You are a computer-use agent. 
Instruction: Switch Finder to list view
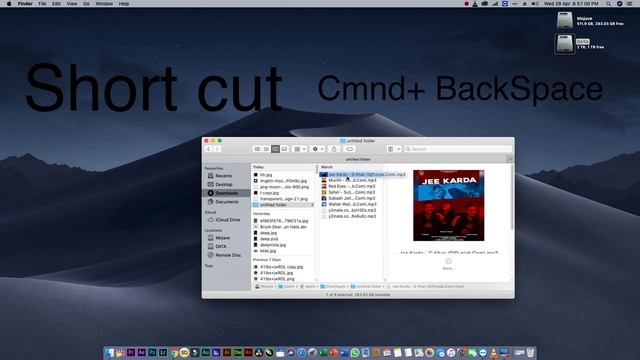tap(266, 149)
